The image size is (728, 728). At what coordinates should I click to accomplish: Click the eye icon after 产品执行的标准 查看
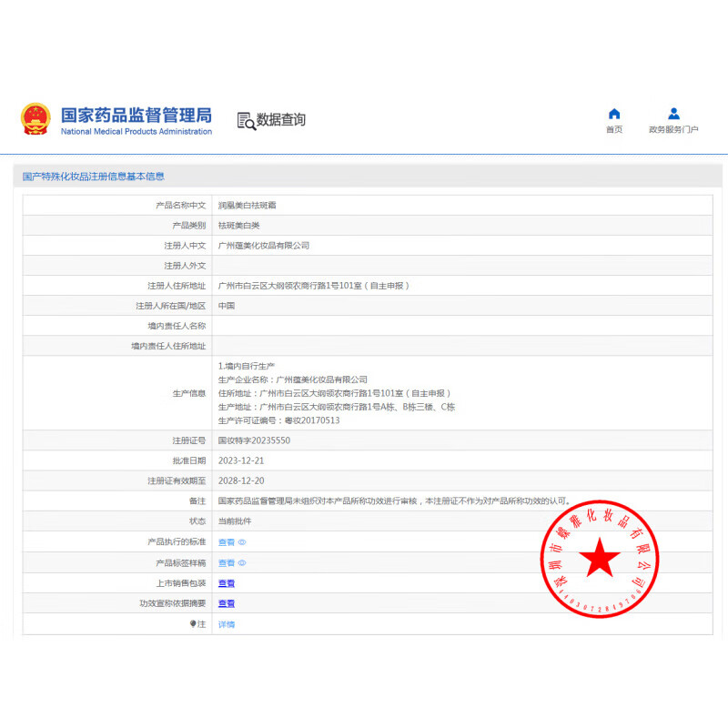(242, 541)
